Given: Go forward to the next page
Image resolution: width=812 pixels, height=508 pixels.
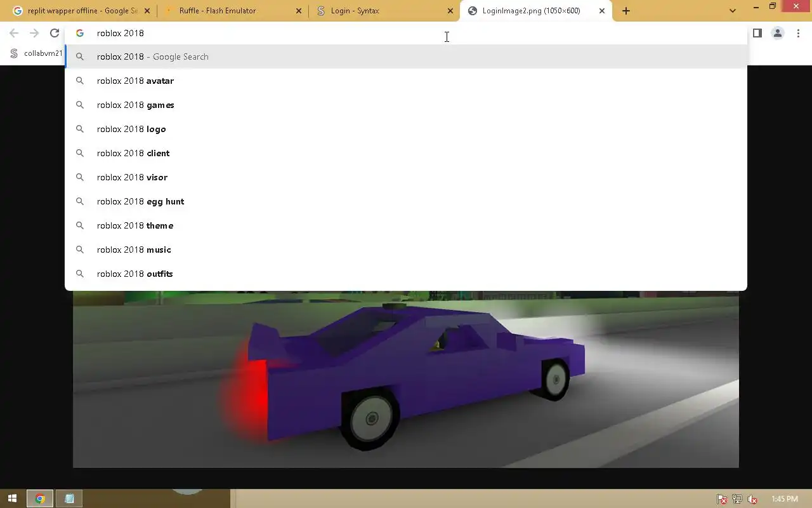Looking at the screenshot, I should point(34,33).
